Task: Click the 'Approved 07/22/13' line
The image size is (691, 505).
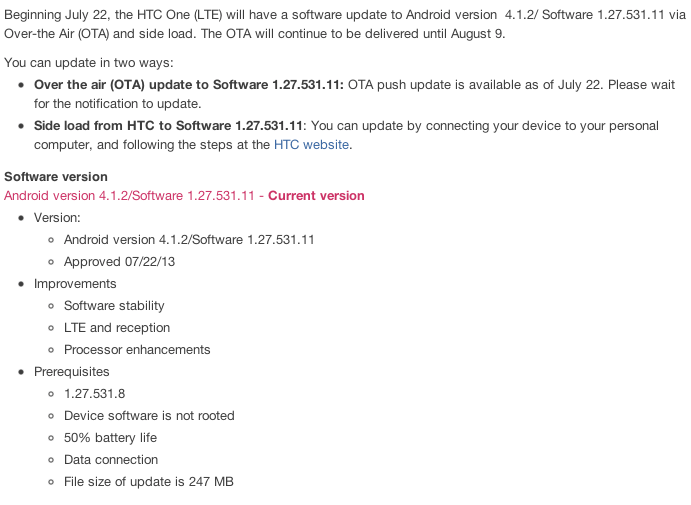Action: pos(119,262)
